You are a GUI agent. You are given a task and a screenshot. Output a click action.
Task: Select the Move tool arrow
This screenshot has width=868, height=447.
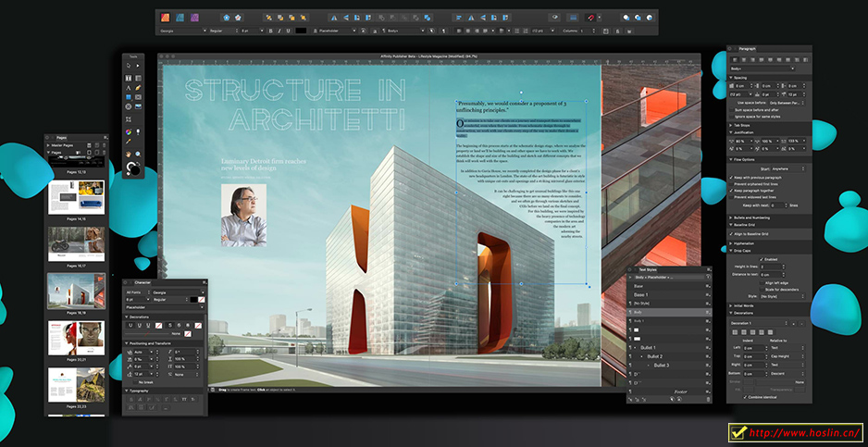[129, 66]
